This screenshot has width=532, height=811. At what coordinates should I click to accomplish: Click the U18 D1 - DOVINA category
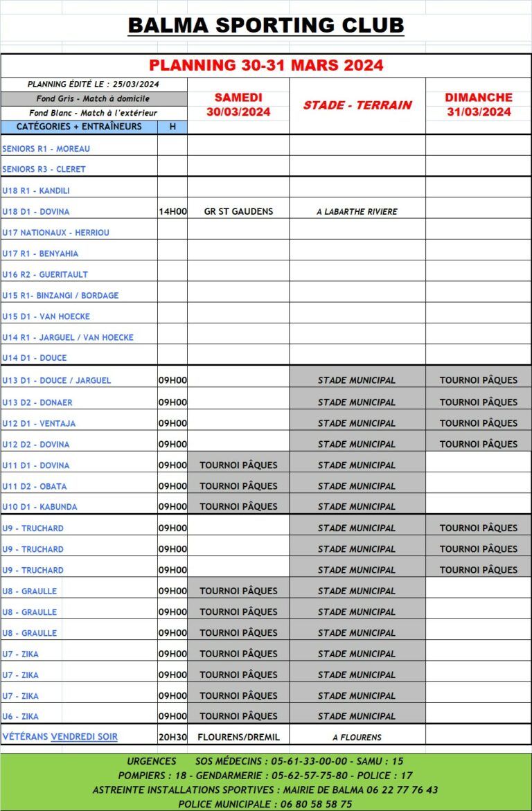[36, 211]
